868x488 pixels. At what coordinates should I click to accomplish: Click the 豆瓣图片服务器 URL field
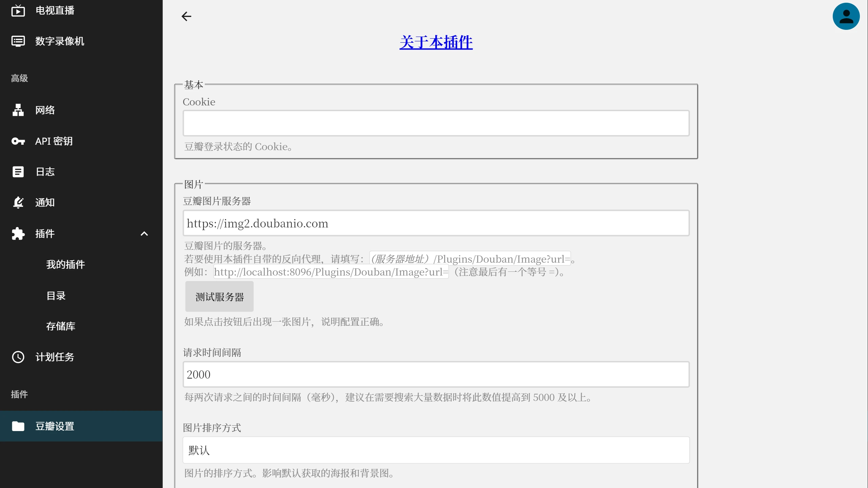coord(436,223)
